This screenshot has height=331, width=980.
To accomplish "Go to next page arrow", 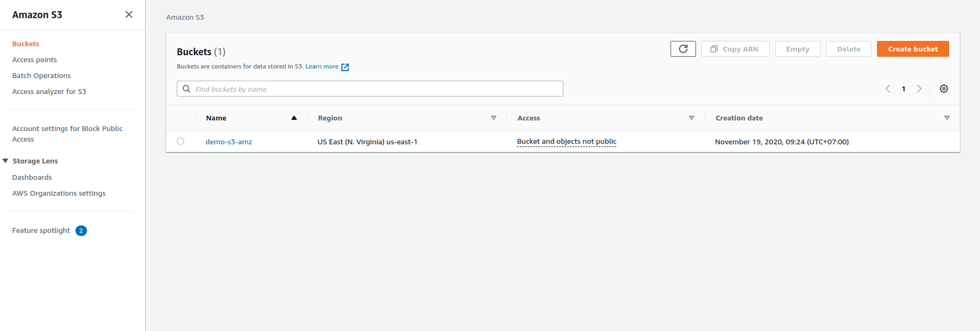I will 919,89.
